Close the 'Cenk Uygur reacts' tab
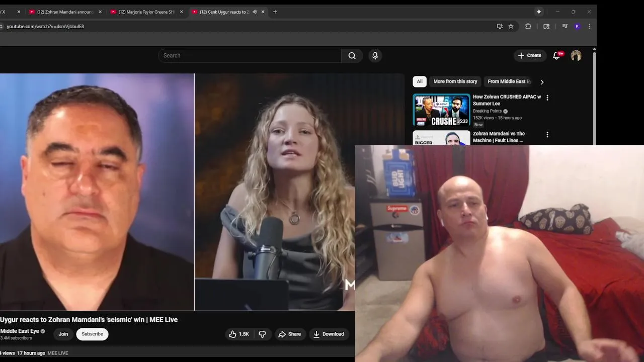This screenshot has height=362, width=644. 263,12
